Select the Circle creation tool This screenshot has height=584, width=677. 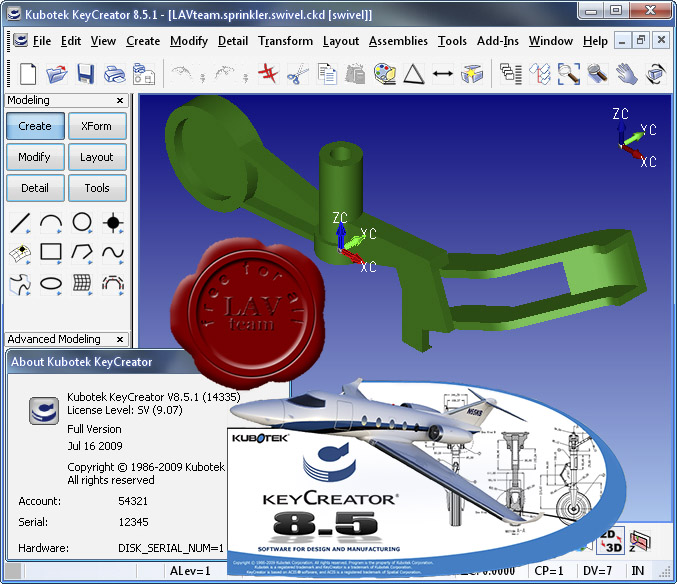[82, 223]
